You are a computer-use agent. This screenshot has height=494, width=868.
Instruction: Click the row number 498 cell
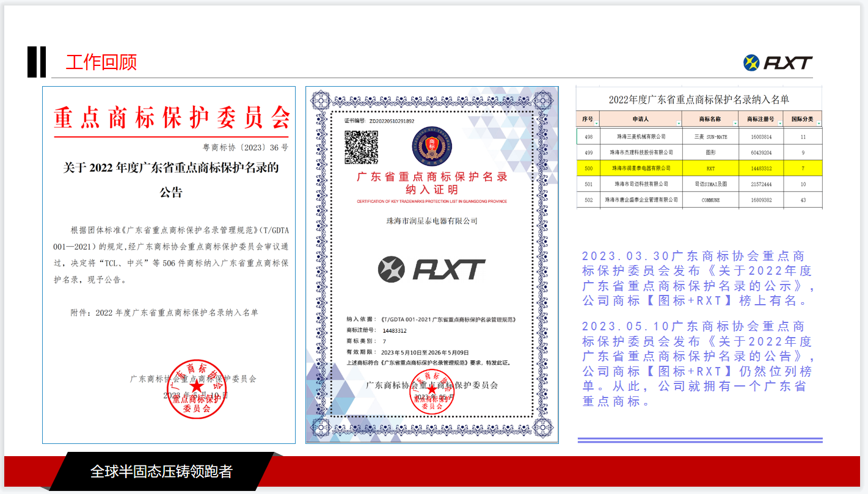pyautogui.click(x=588, y=137)
